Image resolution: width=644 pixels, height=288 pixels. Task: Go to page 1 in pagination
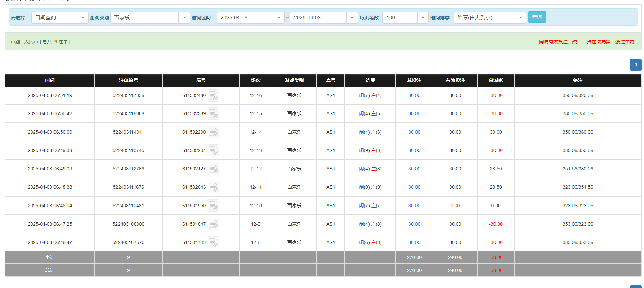point(635,65)
